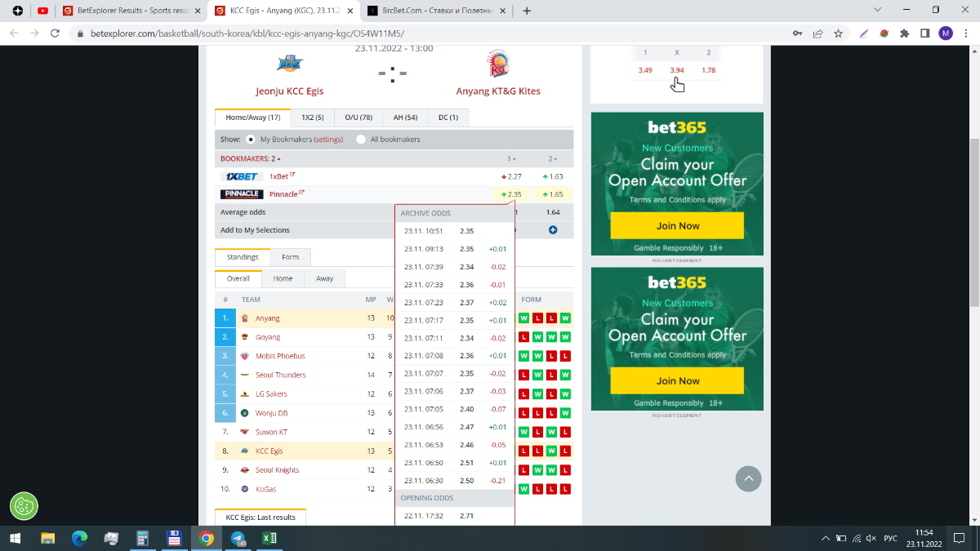Open Chrome side panel icon

tap(925, 33)
